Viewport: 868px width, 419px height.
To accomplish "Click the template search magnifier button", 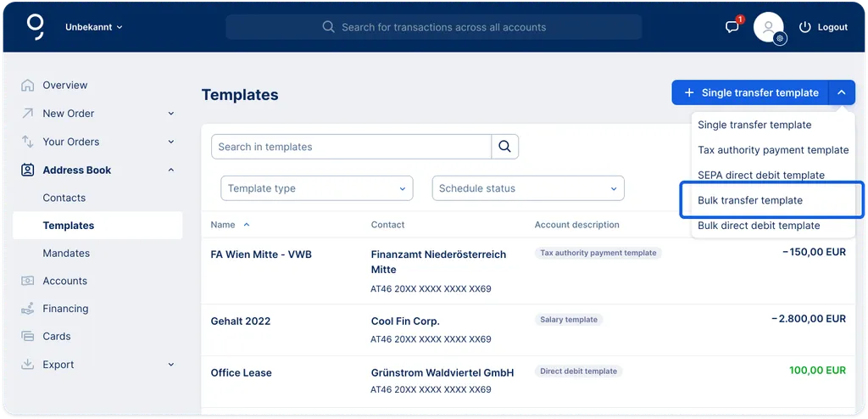I will 504,147.
